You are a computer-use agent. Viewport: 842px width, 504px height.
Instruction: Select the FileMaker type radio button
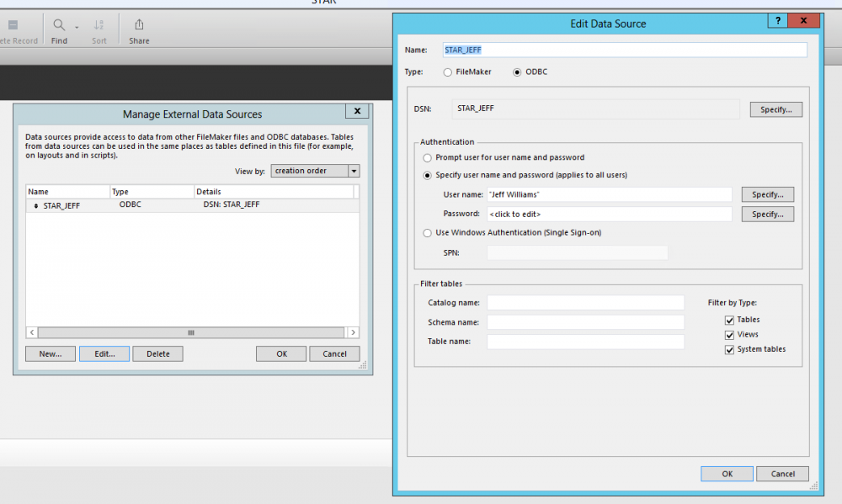[448, 72]
